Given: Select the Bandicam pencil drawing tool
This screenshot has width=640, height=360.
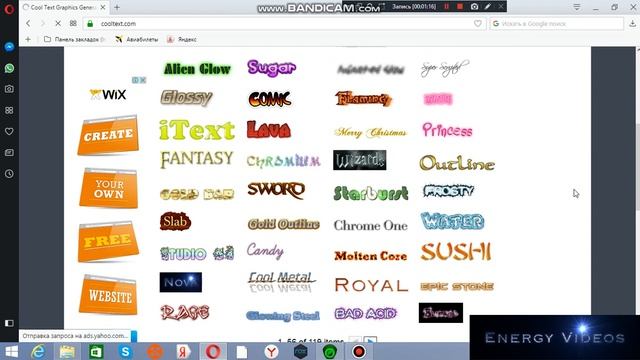Looking at the screenshot, I should [x=488, y=7].
